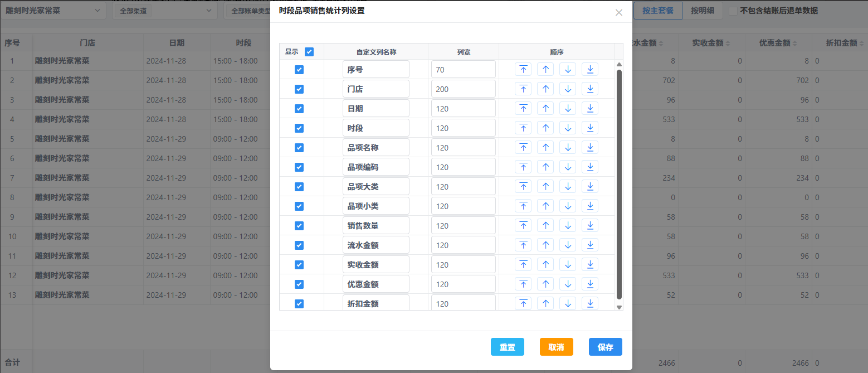The image size is (868, 373).
Task: Switch to 按主套餐 tab
Action: pyautogui.click(x=657, y=11)
